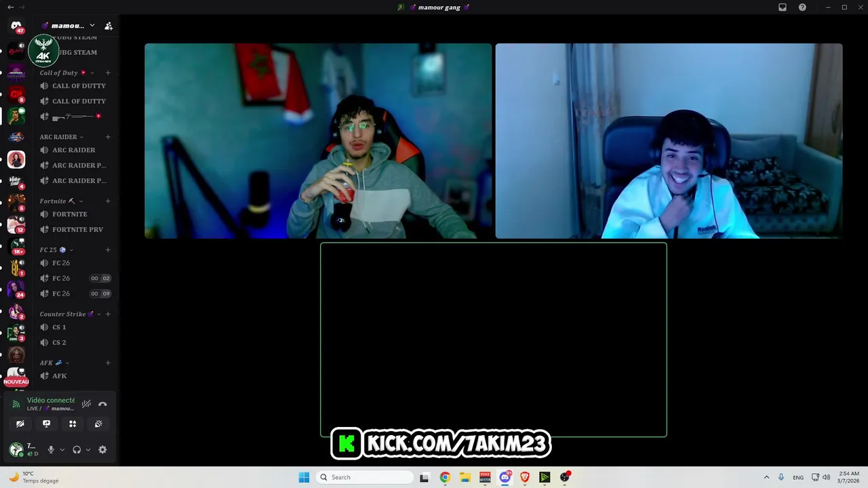Add channel to Counter Strike category
The width and height of the screenshot is (868, 488).
(108, 314)
